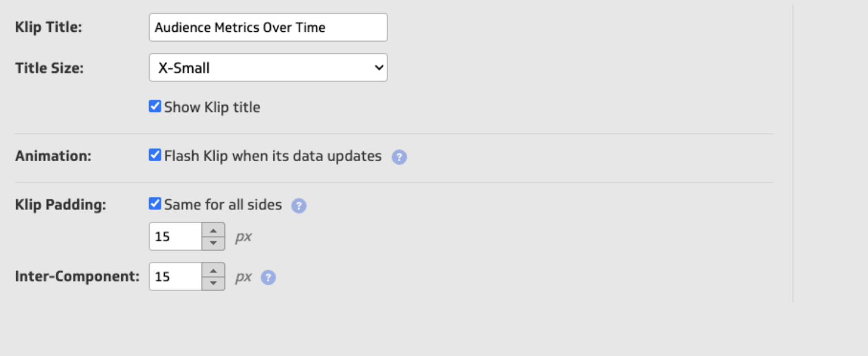Uncheck Show Klip title
Viewport: 868px width, 356px height.
(x=155, y=107)
